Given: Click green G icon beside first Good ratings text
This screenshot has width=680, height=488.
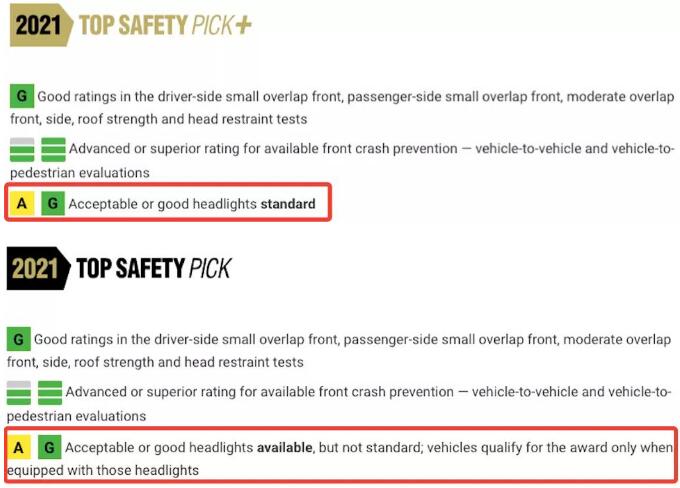Looking at the screenshot, I should click(22, 96).
